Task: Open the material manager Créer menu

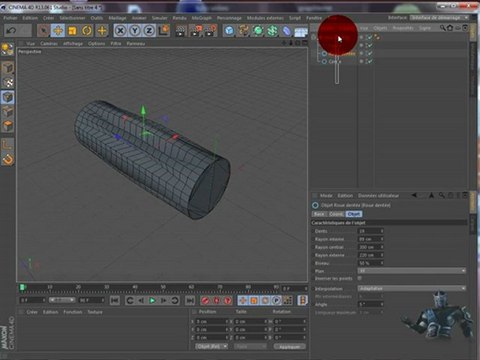Action: [32, 312]
